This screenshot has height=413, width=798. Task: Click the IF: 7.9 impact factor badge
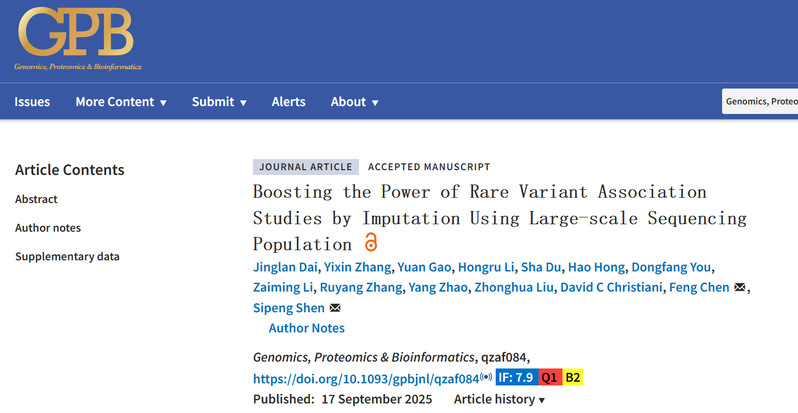516,378
